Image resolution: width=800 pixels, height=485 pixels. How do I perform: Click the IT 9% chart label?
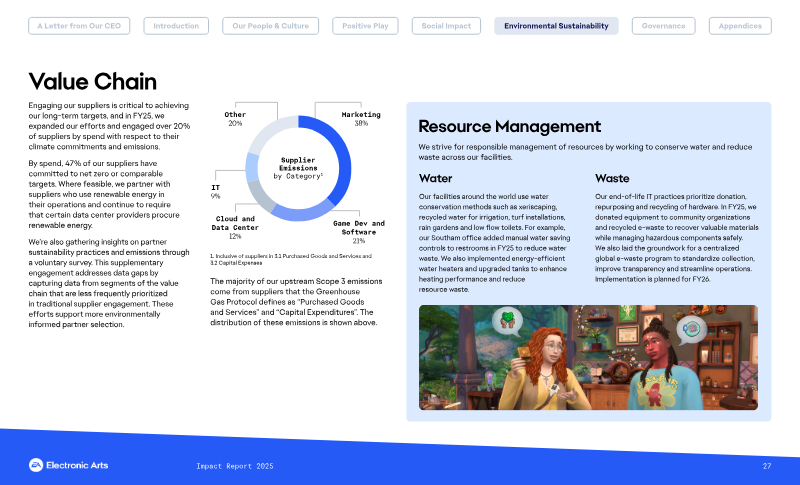(215, 192)
